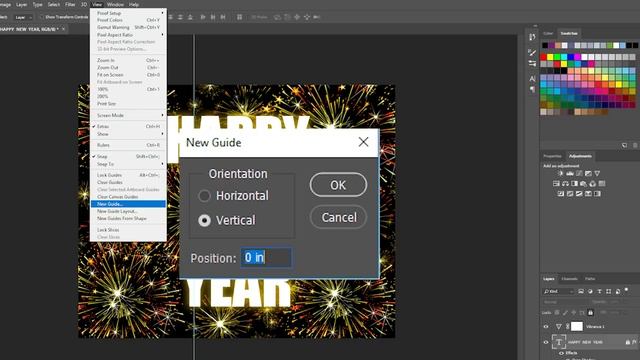Click the delete swatch trash icon

tap(635, 145)
